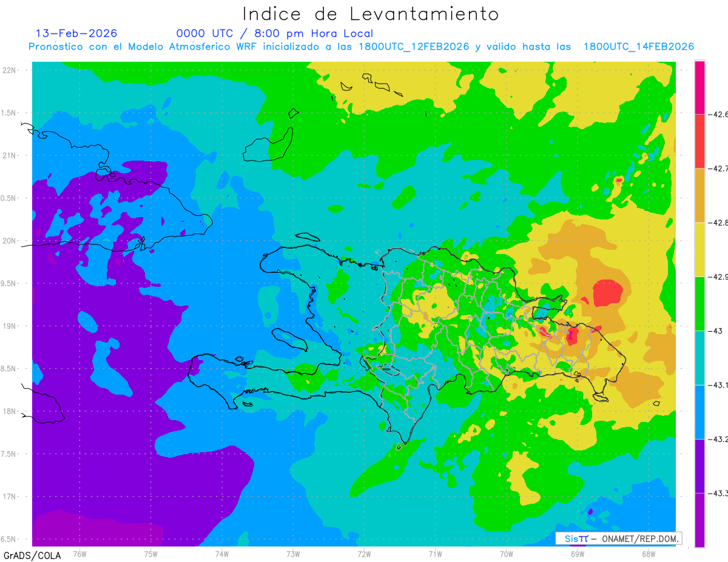The image size is (728, 562).
Task: Click the '76W' longitude axis label
Action: point(79,554)
